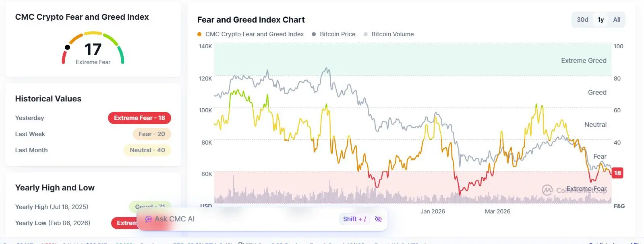
Task: Click the CoinMarketCap watermark logo on the chart
Action: [x=547, y=190]
